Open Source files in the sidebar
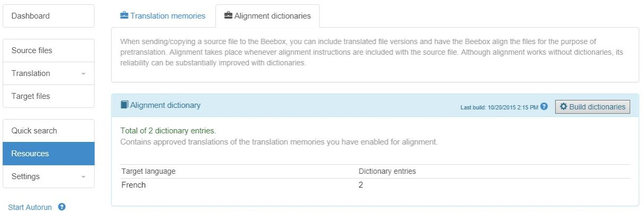 [49, 50]
